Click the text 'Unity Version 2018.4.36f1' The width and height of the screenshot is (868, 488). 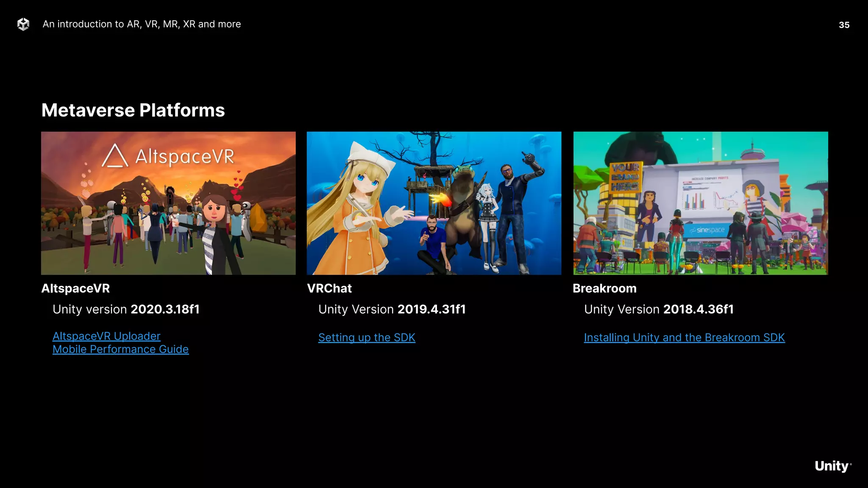[659, 309]
